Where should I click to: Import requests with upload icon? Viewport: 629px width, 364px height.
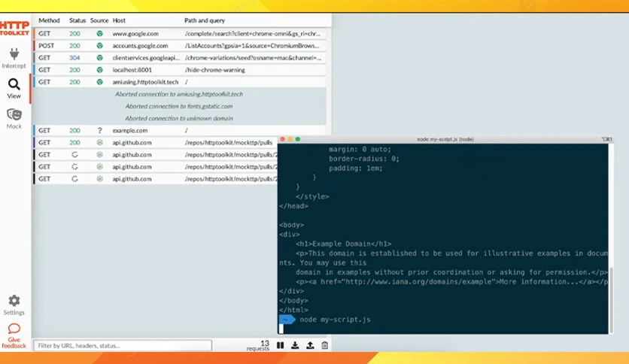point(310,345)
